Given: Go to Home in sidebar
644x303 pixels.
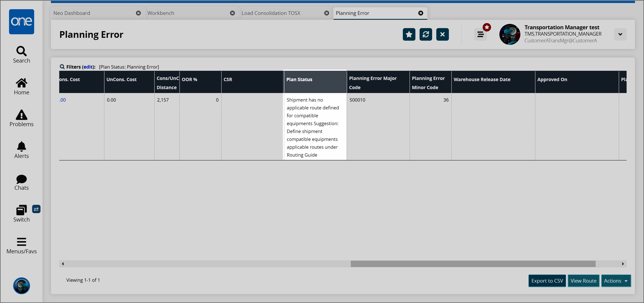Looking at the screenshot, I should [21, 86].
